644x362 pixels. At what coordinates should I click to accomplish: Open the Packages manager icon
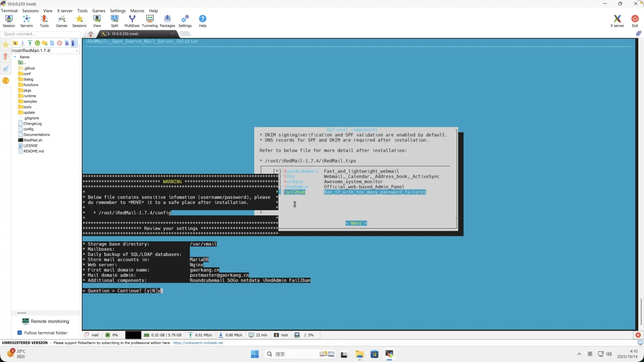pos(167,21)
